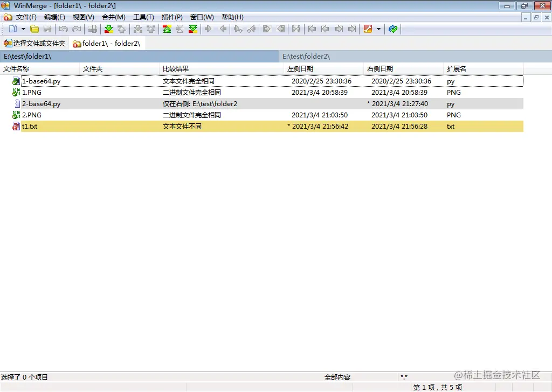Click the Open folder toolbar icon

34,29
